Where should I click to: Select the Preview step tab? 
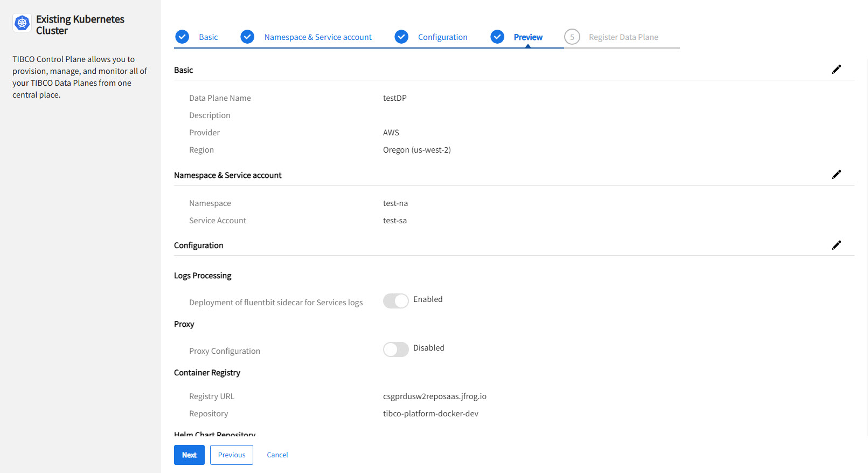[x=528, y=37]
